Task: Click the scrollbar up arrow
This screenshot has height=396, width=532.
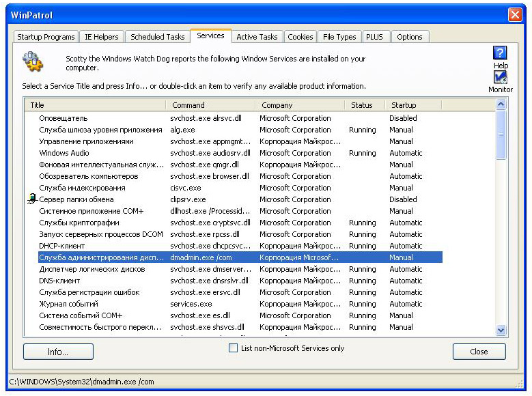Action: pyautogui.click(x=501, y=104)
